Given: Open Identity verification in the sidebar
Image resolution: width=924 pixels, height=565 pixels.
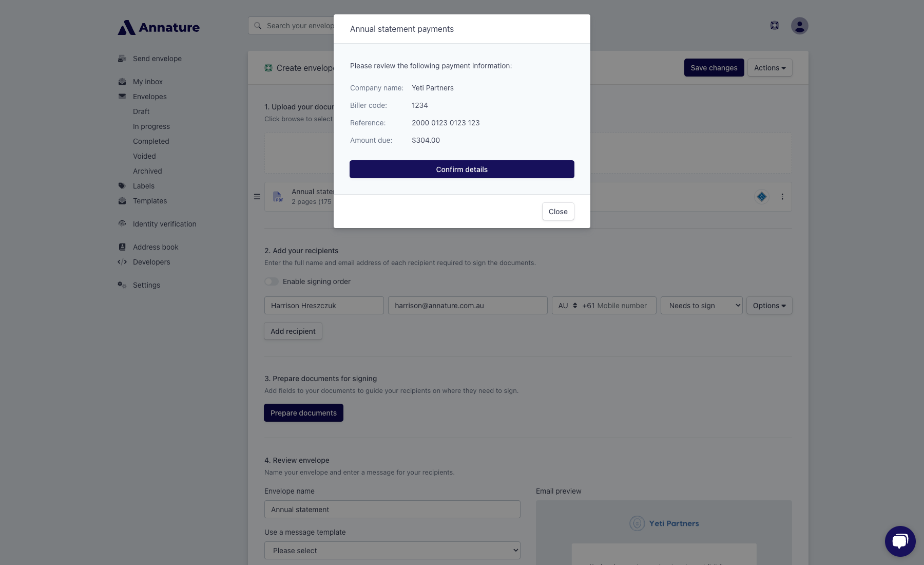Looking at the screenshot, I should (x=164, y=224).
